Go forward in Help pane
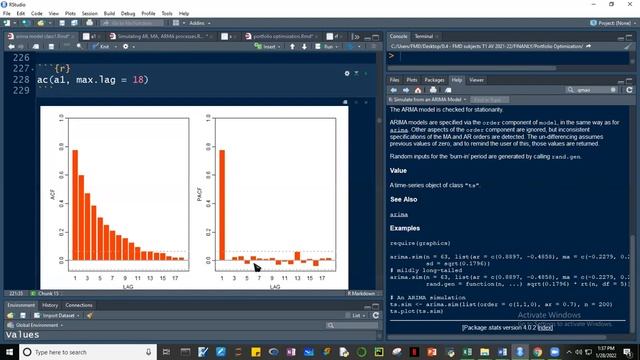The width and height of the screenshot is (640, 360). coord(406,90)
